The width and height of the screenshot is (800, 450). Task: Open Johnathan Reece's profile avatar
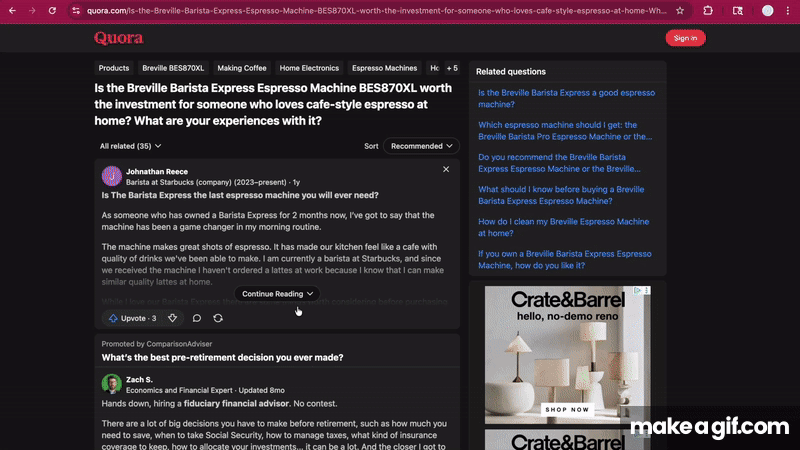(111, 176)
